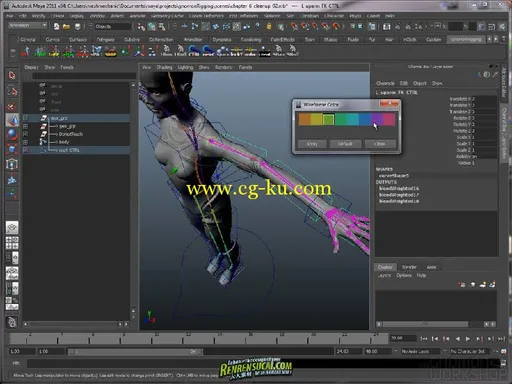Click the New Scene icon in status line
Screen dimensions: 512x384
[57, 26]
